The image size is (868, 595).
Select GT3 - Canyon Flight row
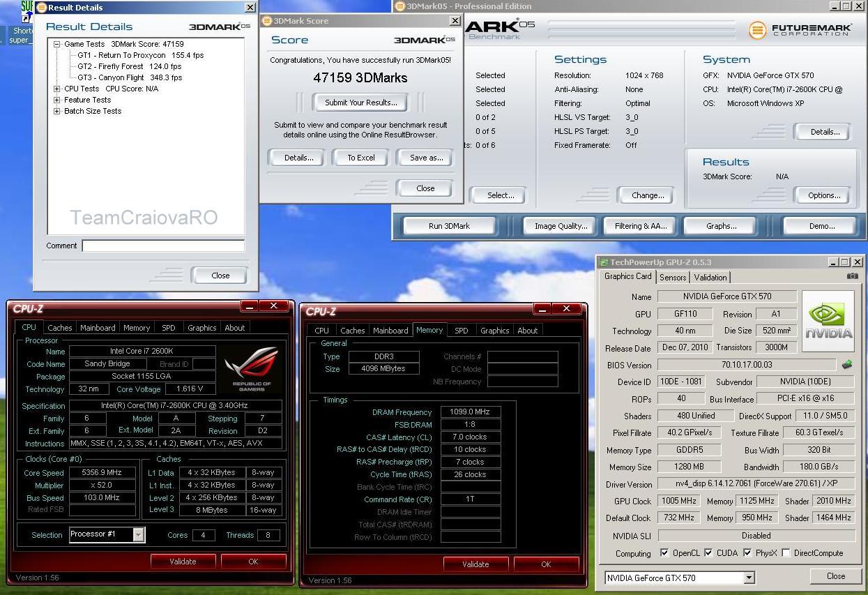(x=130, y=77)
